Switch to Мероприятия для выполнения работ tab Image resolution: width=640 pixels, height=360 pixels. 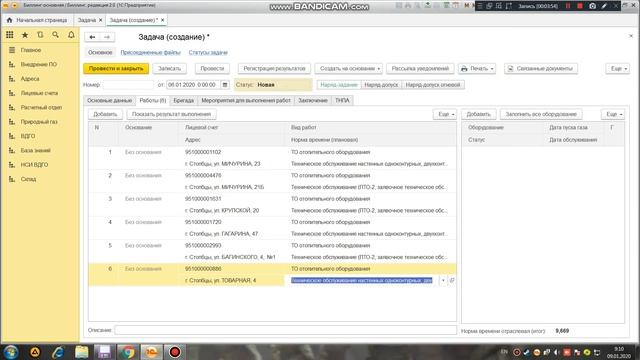point(246,100)
